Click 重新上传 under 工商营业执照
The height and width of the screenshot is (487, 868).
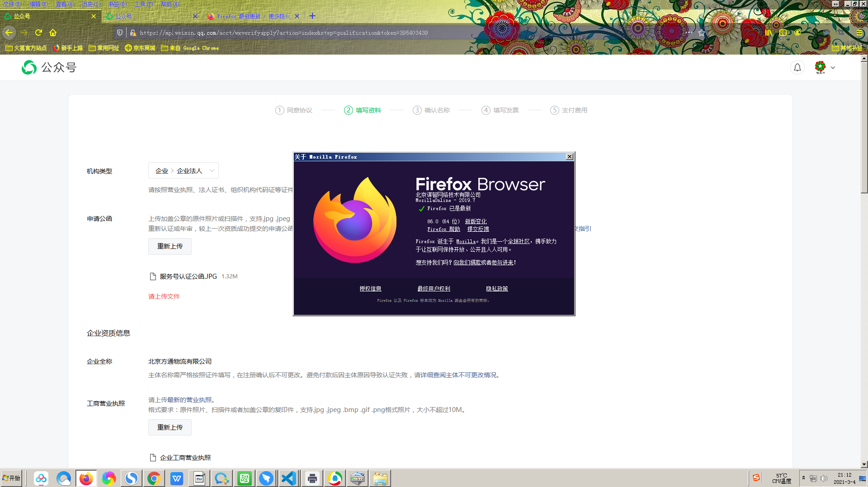pyautogui.click(x=170, y=427)
